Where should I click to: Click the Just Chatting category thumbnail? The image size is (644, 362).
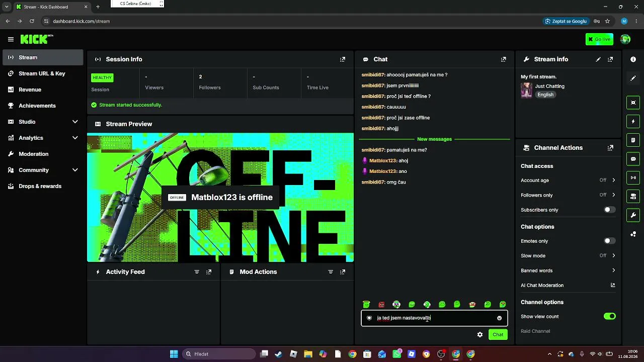[526, 90]
